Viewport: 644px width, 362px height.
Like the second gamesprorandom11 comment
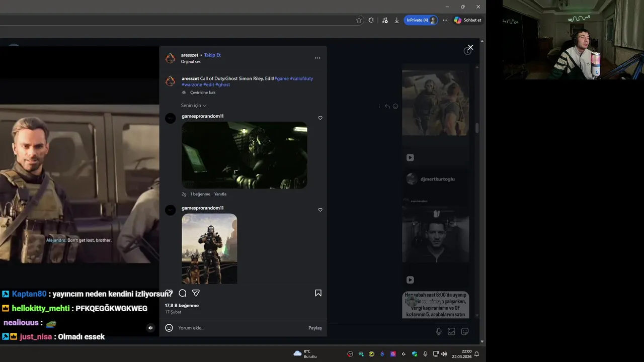point(320,210)
